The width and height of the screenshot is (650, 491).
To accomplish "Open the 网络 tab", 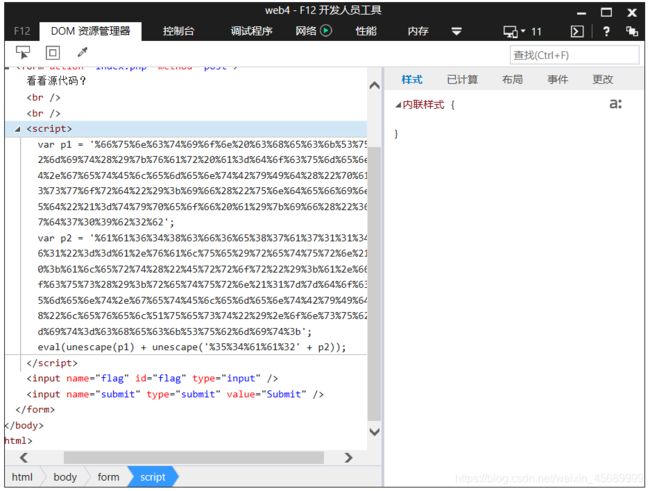I will pyautogui.click(x=306, y=31).
